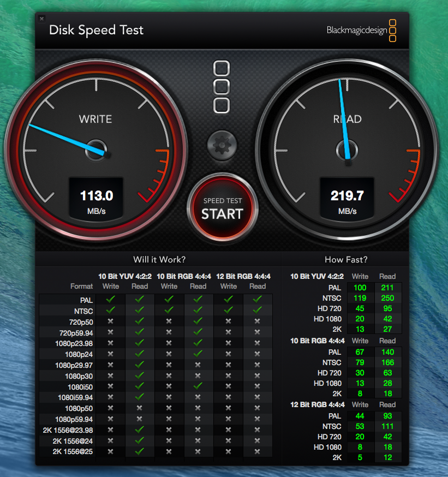Click the NTSC 12 Bit RGB Read checkmark
448x477 pixels.
click(257, 311)
